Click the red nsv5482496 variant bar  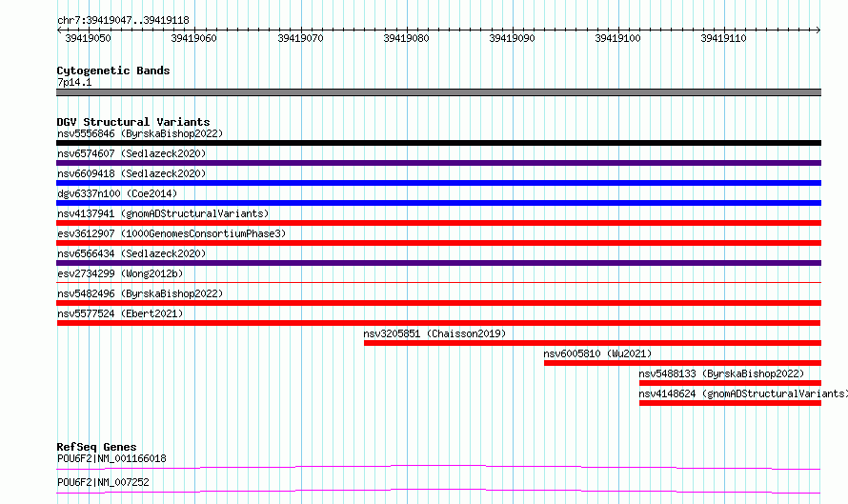coord(438,303)
